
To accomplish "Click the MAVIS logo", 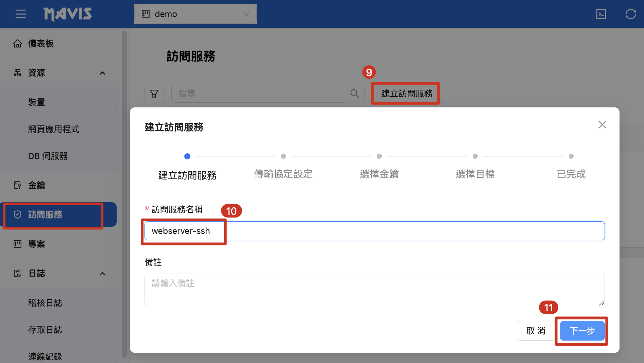I will (x=67, y=14).
